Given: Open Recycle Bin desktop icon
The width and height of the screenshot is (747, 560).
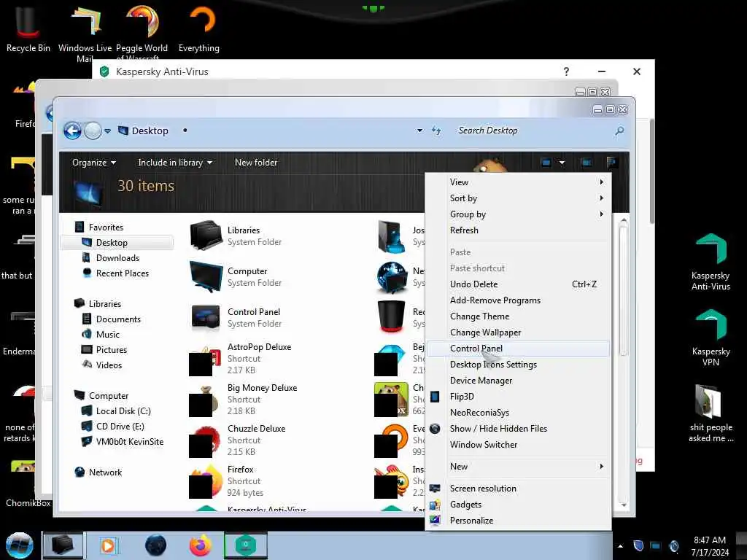Looking at the screenshot, I should [28, 28].
